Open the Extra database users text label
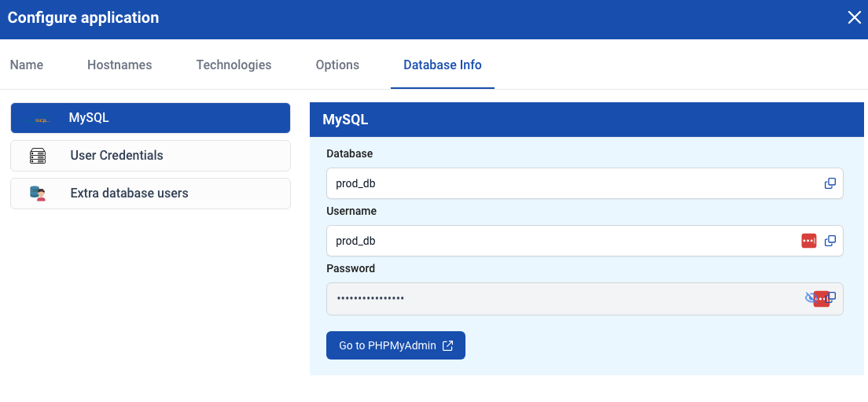The height and width of the screenshot is (402, 868). (x=129, y=194)
